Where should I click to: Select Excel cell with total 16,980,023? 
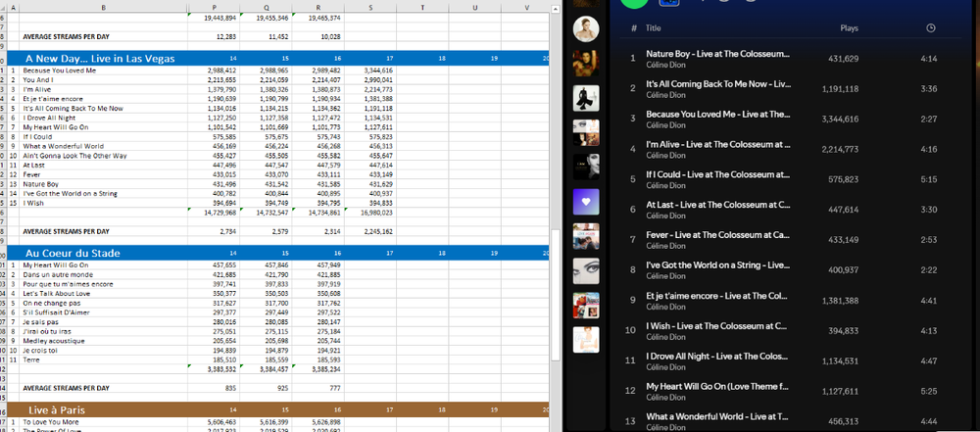tap(370, 213)
